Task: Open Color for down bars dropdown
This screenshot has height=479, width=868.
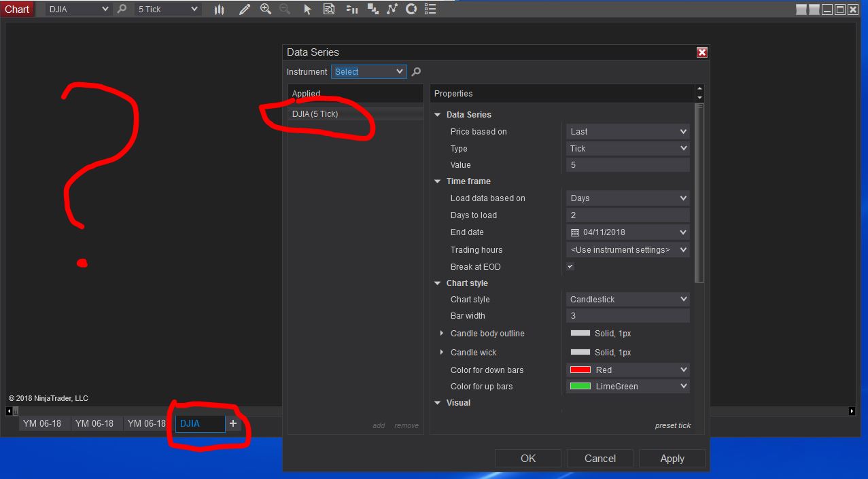Action: pyautogui.click(x=628, y=370)
